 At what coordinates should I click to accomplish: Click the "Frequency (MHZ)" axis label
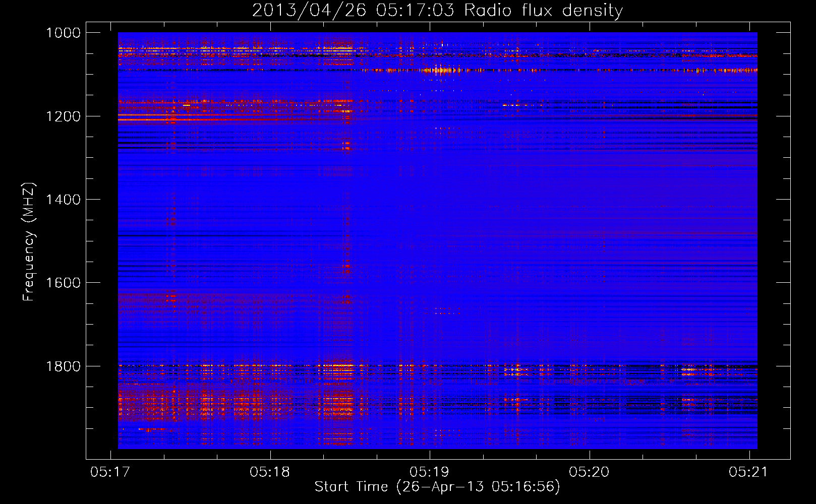pos(29,242)
